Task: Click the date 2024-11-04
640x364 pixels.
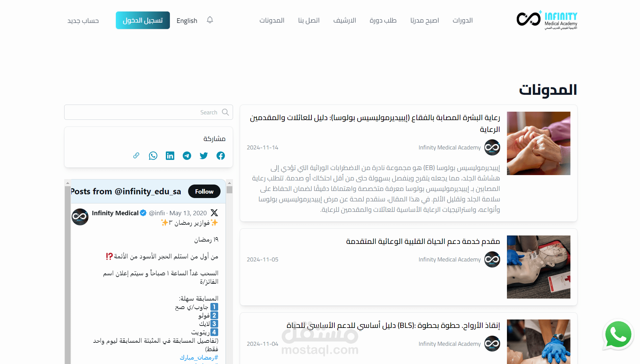Action: coord(262,344)
